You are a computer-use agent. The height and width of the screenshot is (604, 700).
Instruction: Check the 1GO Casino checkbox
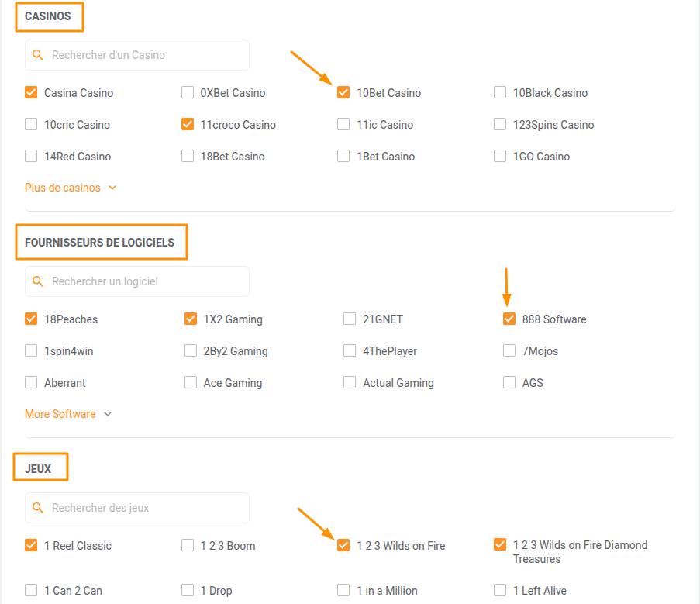point(500,156)
